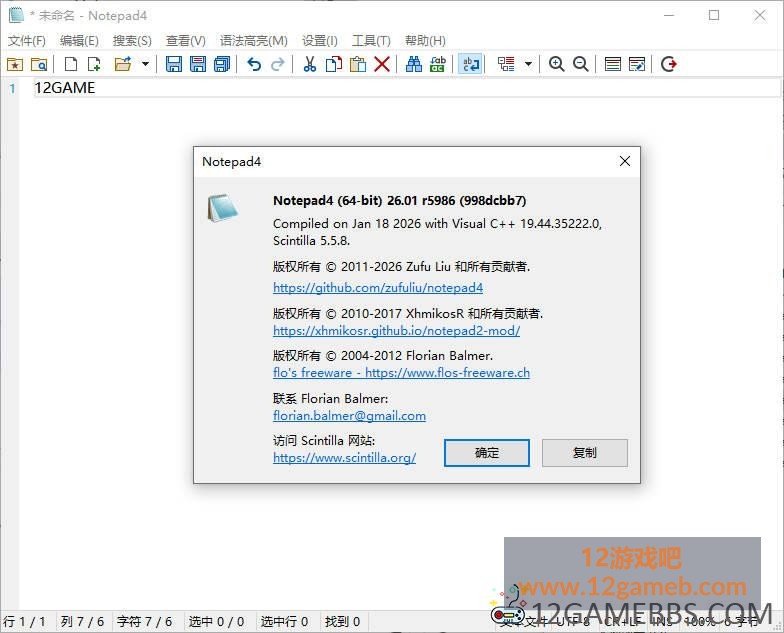Undo the last edit

click(x=254, y=64)
